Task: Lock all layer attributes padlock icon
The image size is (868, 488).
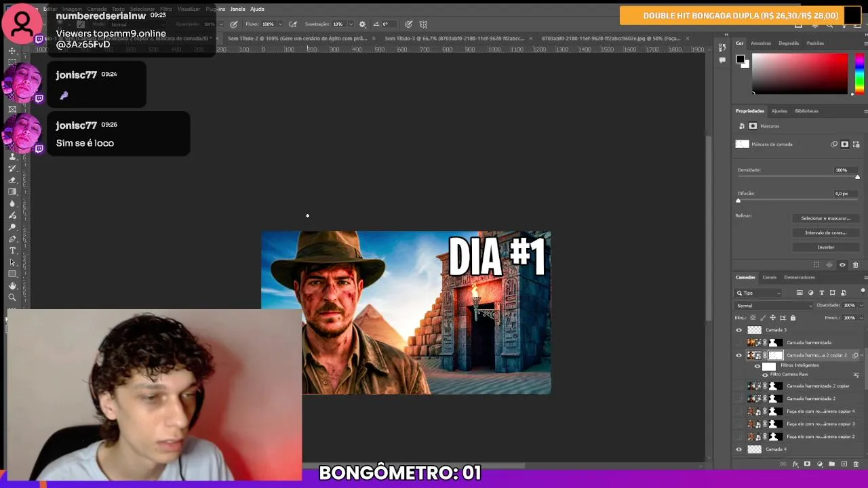Action: (x=793, y=318)
